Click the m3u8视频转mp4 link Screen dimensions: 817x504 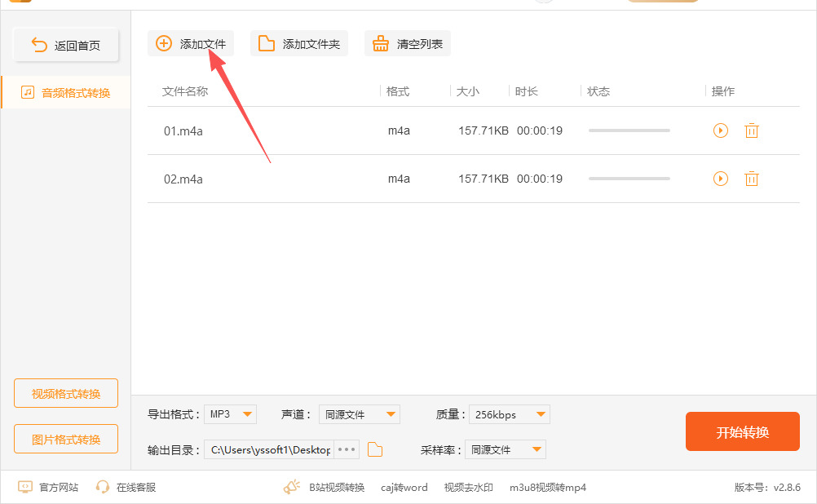(548, 488)
